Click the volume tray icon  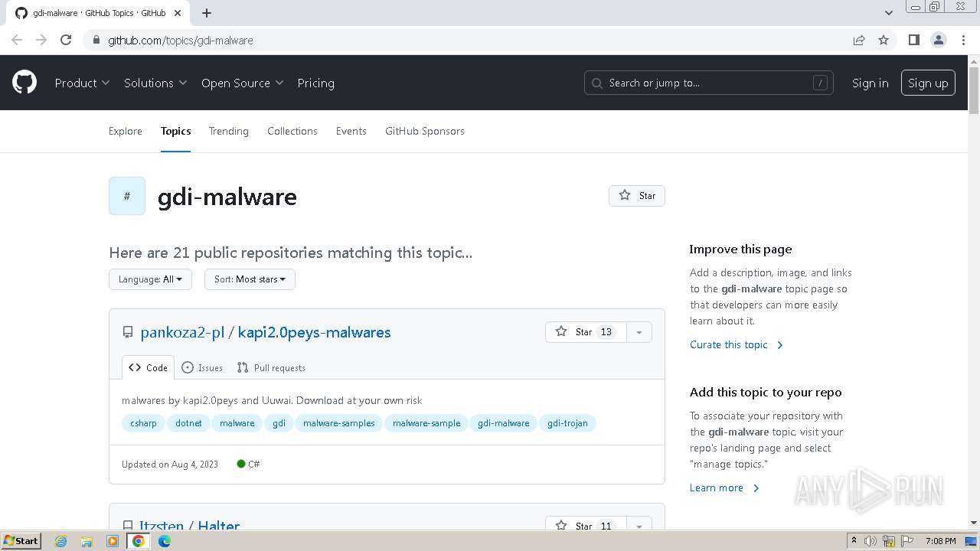click(x=871, y=541)
